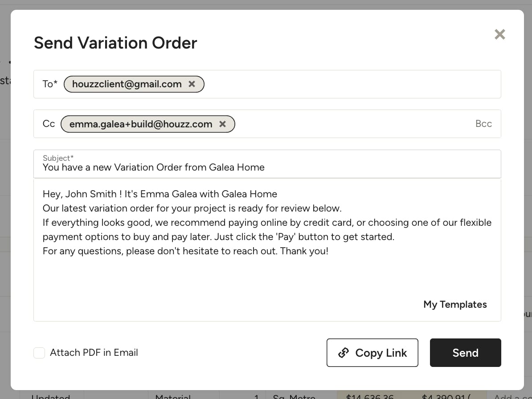Focus the Subject input field
This screenshot has width=532, height=399.
[267, 167]
